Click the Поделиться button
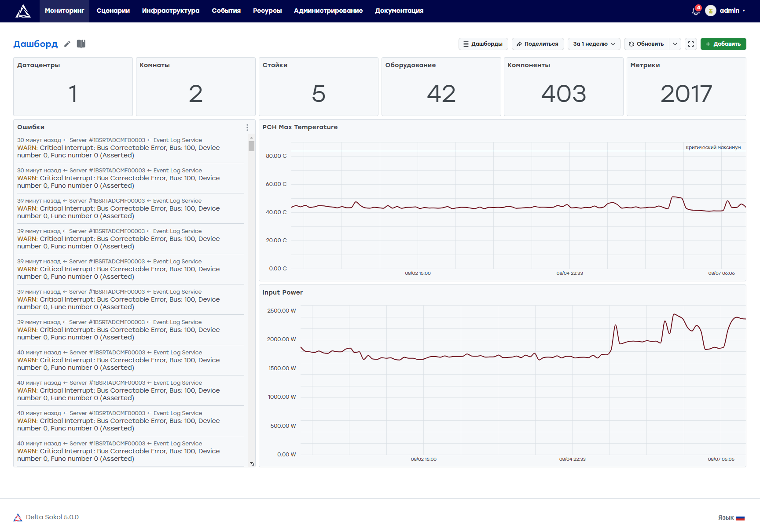Screen dimensions: 760x532 (x=537, y=44)
